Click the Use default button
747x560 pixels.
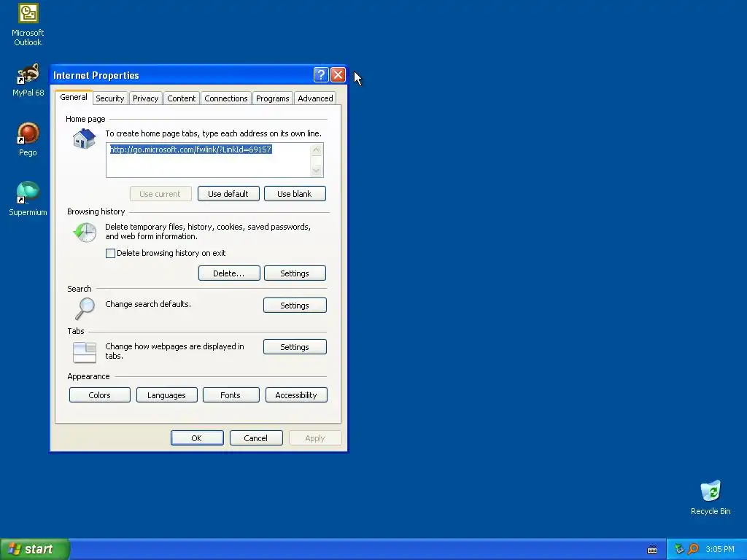228,194
